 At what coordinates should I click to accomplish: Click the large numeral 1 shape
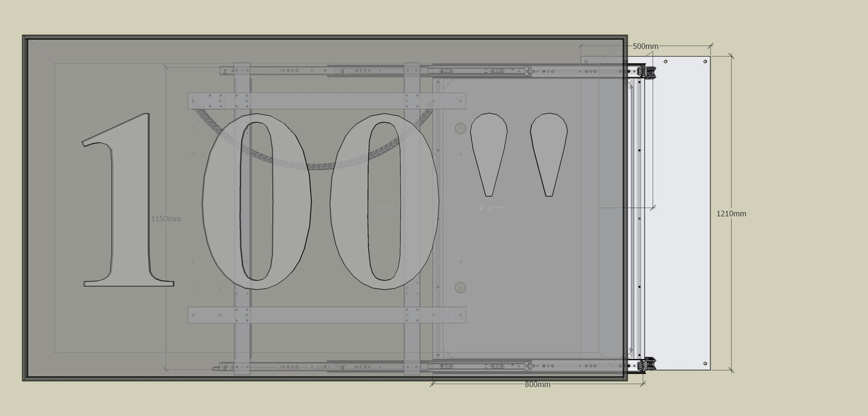point(129,204)
